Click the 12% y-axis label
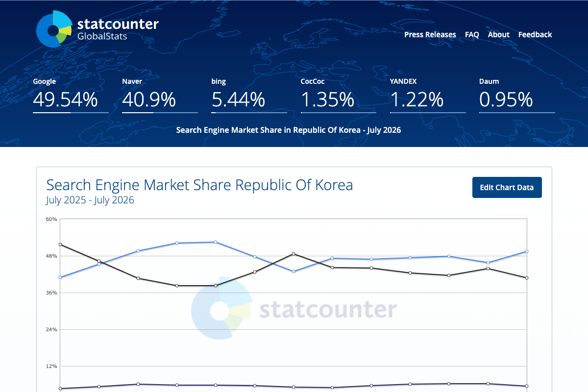Image resolution: width=588 pixels, height=392 pixels. point(52,366)
